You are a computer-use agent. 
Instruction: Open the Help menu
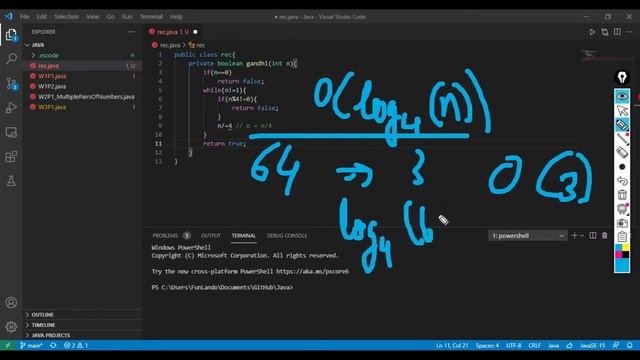[176, 17]
